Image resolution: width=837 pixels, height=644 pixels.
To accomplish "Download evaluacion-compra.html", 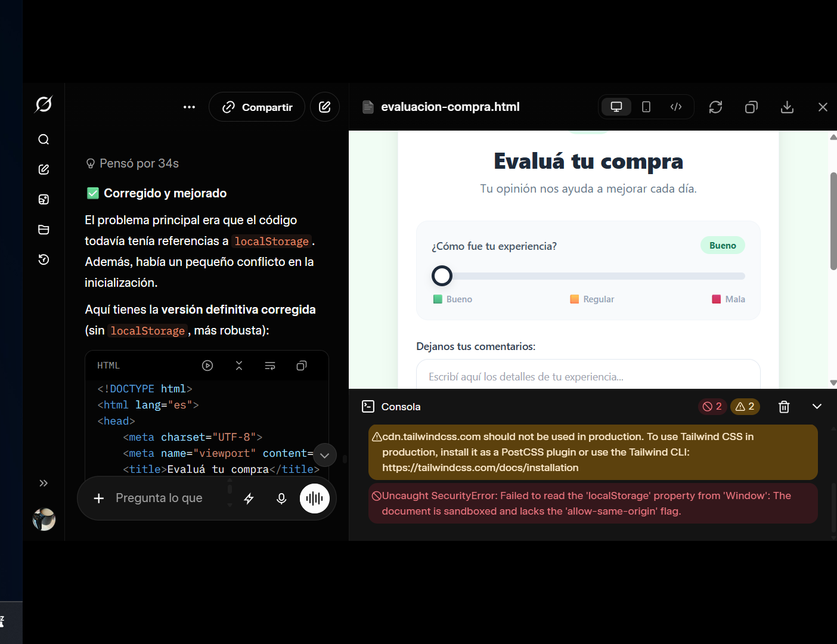I will (787, 107).
